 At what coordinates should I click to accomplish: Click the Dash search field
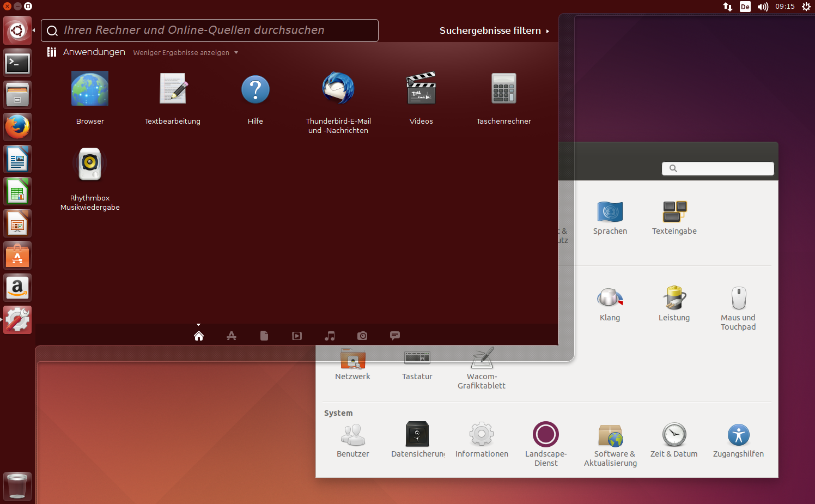(x=210, y=31)
